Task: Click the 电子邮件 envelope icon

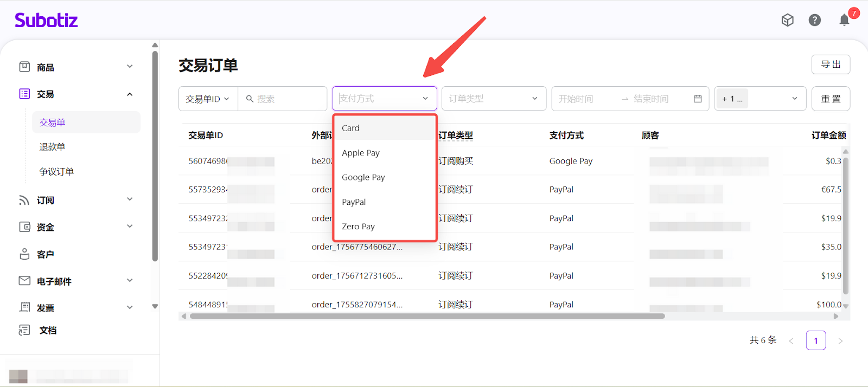Action: tap(24, 281)
